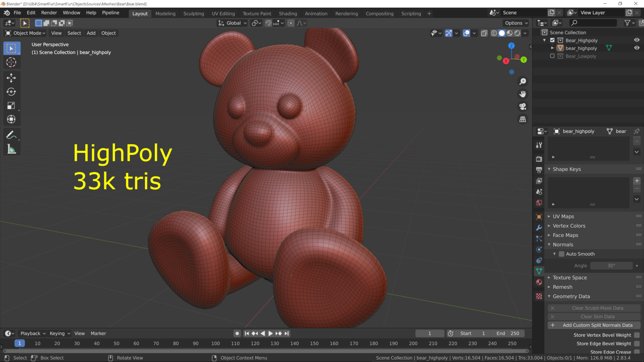Click the pan hand icon in viewport
The height and width of the screenshot is (362, 644).
tap(523, 94)
